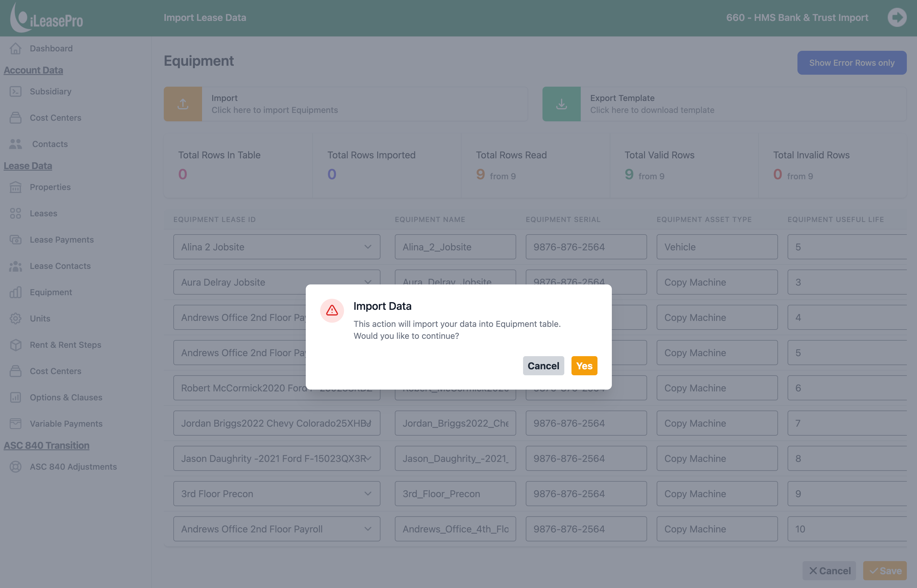The width and height of the screenshot is (917, 588).
Task: Open the last row Andrews Office 2nd Floor Payroll dropdown
Action: tap(277, 529)
